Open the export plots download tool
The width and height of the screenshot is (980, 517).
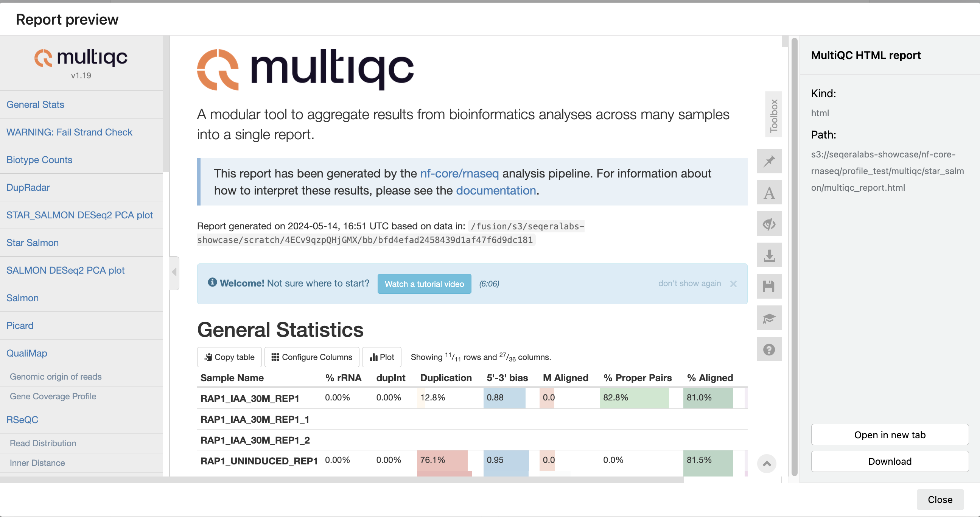click(769, 255)
